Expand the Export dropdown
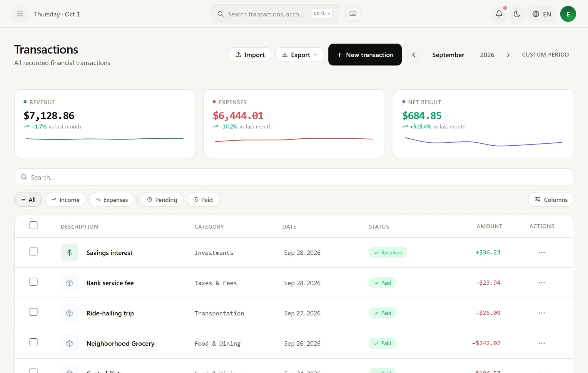 coord(300,55)
